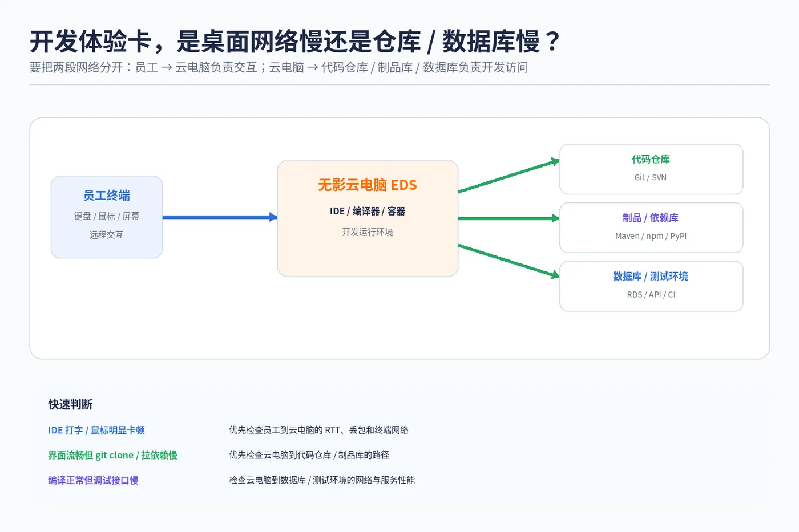
Task: Click the symptom "界面流畅但 git clone / 拉依赖慢"
Action: tap(112, 455)
